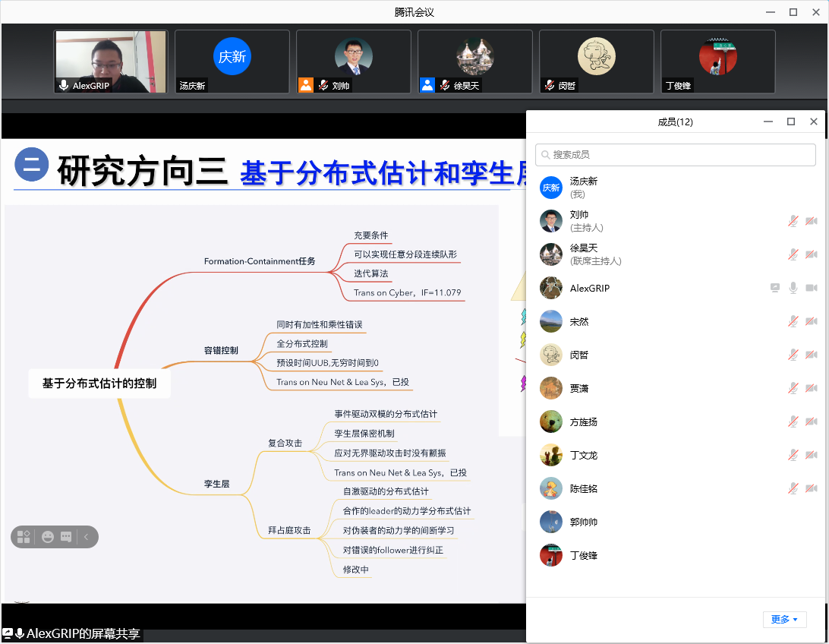Click the orange host badge on 刘帅's video tile
The width and height of the screenshot is (829, 644).
pos(306,85)
